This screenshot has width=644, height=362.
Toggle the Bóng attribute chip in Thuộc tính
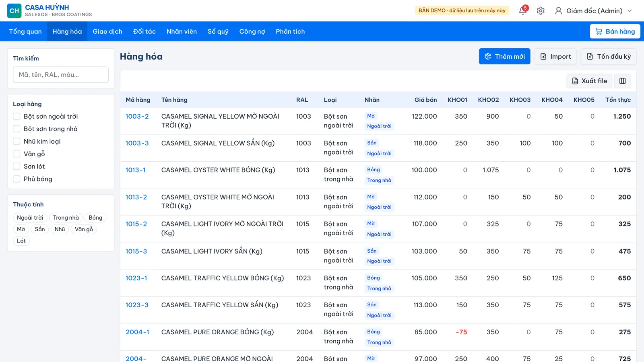pos(95,218)
